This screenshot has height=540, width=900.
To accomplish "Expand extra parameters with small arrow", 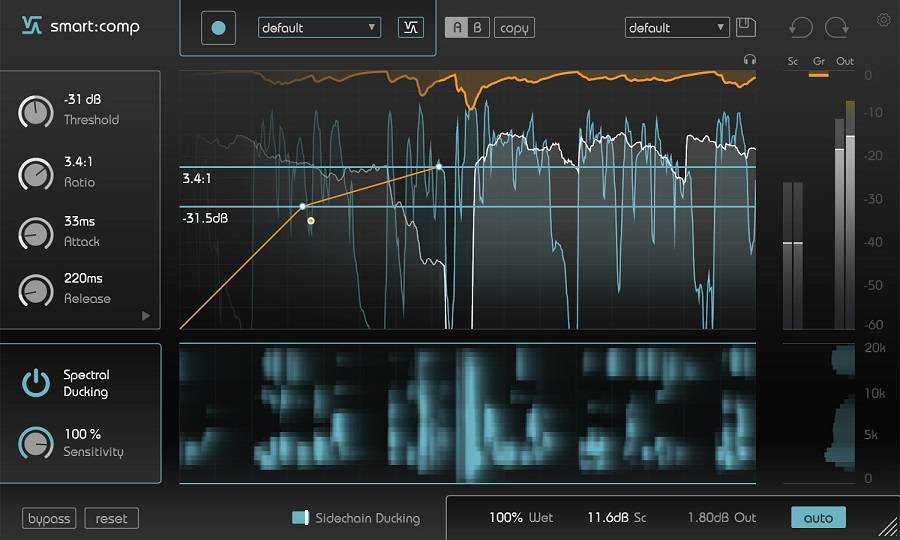I will pos(146,316).
